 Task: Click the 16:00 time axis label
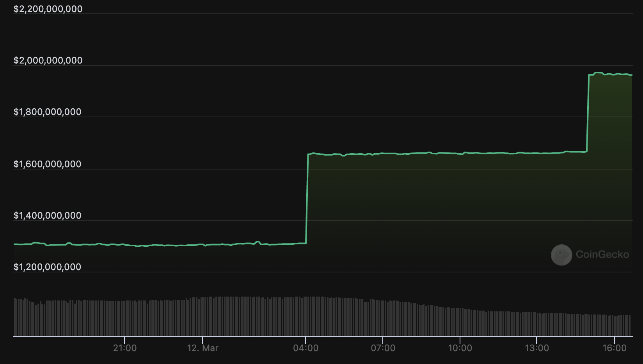615,348
